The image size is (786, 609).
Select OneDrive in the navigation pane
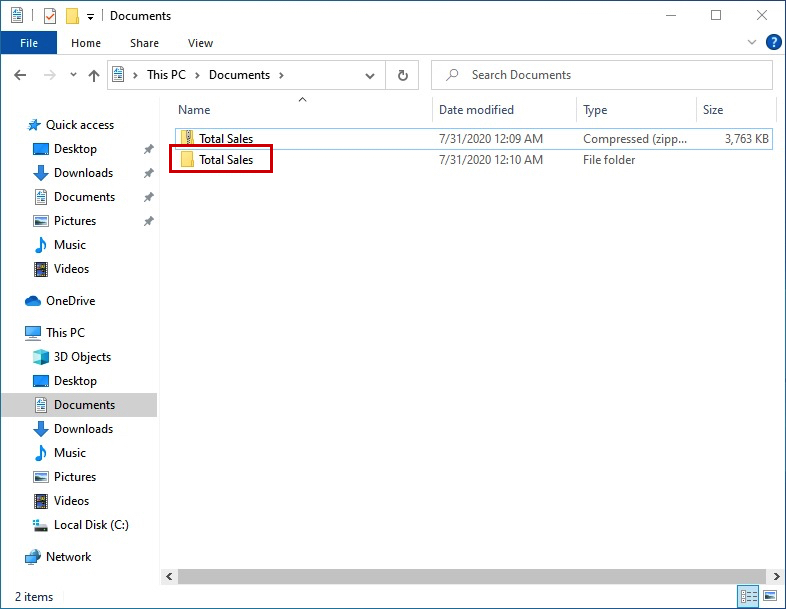[x=70, y=301]
